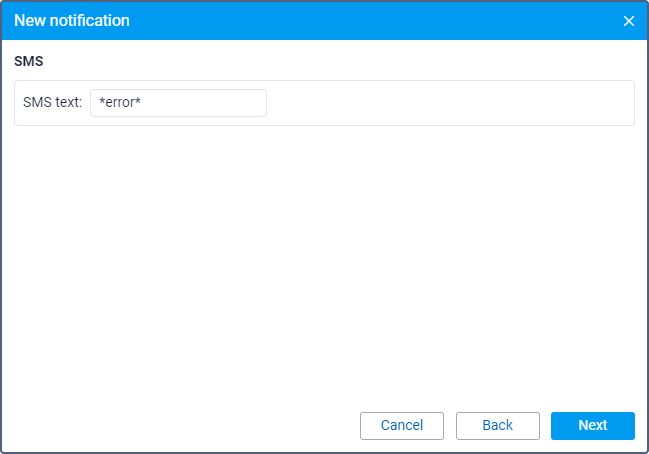
Task: Click the SMS text input field
Action: tap(178, 103)
